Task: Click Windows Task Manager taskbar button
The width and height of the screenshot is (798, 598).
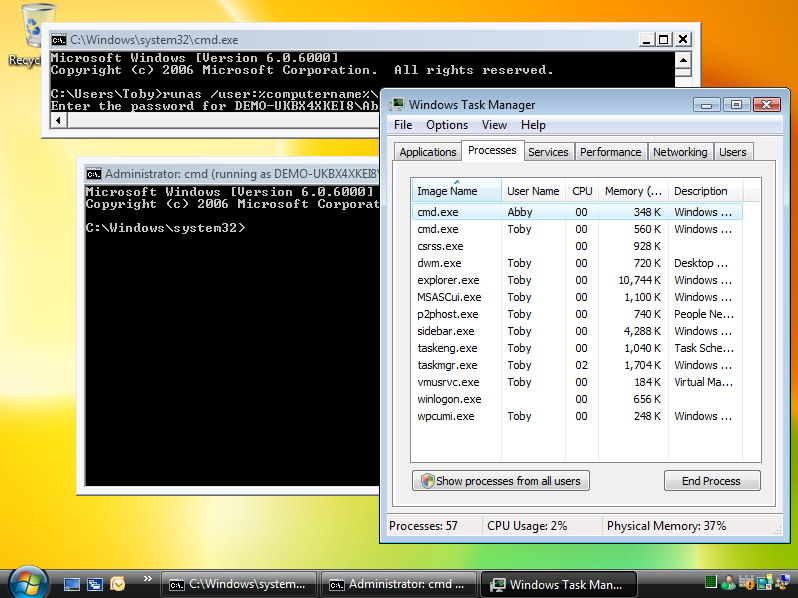Action: [558, 584]
